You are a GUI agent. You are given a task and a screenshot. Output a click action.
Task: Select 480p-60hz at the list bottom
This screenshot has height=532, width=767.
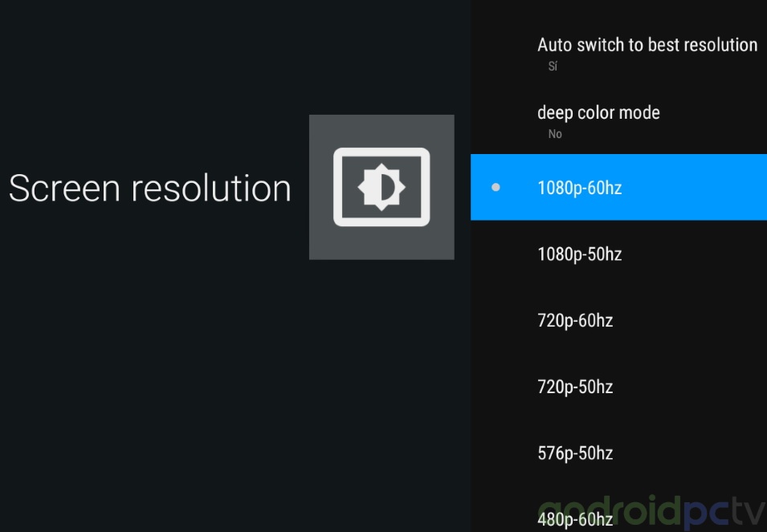(575, 518)
